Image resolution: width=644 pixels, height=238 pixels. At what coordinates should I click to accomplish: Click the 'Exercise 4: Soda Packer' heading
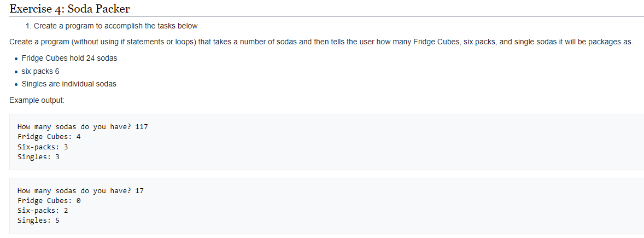[x=69, y=8]
